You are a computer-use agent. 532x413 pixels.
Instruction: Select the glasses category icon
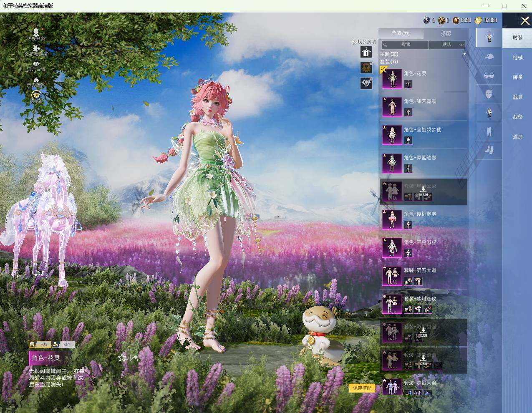pyautogui.click(x=489, y=75)
